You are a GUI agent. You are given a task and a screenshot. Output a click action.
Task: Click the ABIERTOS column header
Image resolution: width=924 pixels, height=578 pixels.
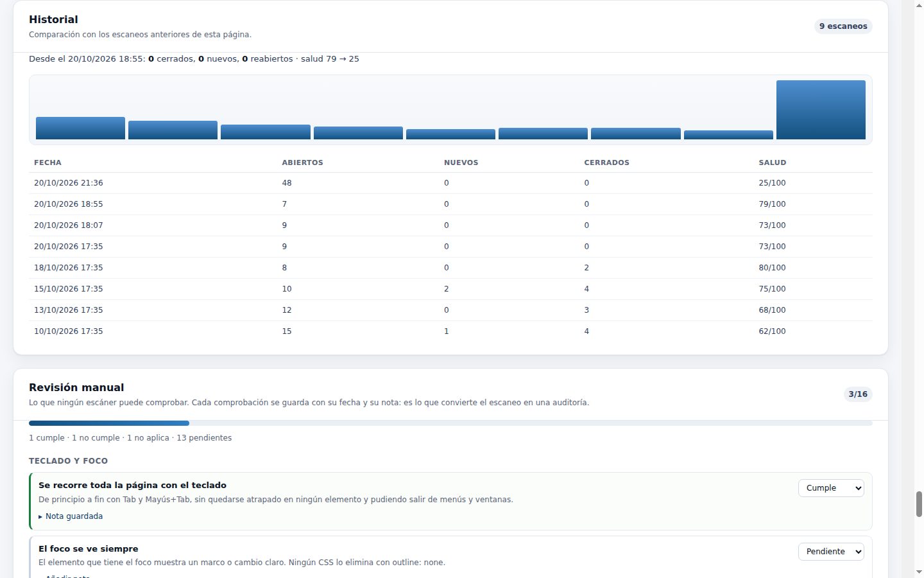pos(302,162)
